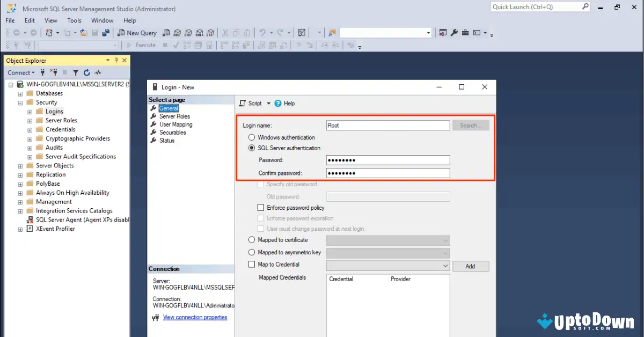Click the Help icon in the login dialog
The height and width of the screenshot is (337, 644).
(280, 103)
